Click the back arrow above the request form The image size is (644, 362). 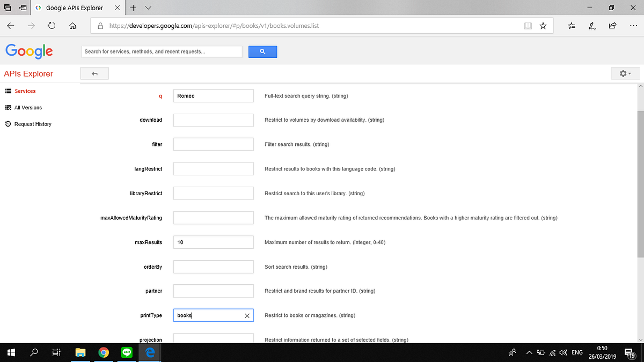coord(94,73)
